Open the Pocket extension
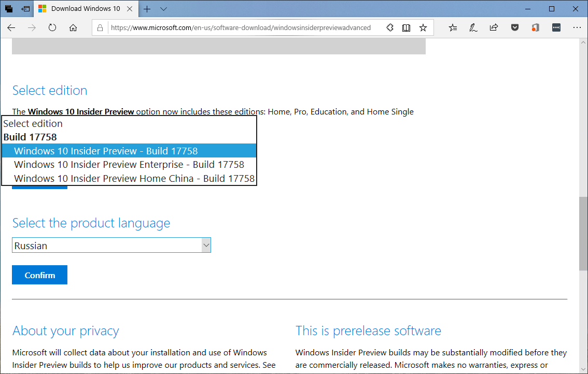Screen dimensions: 588x374 pos(514,27)
